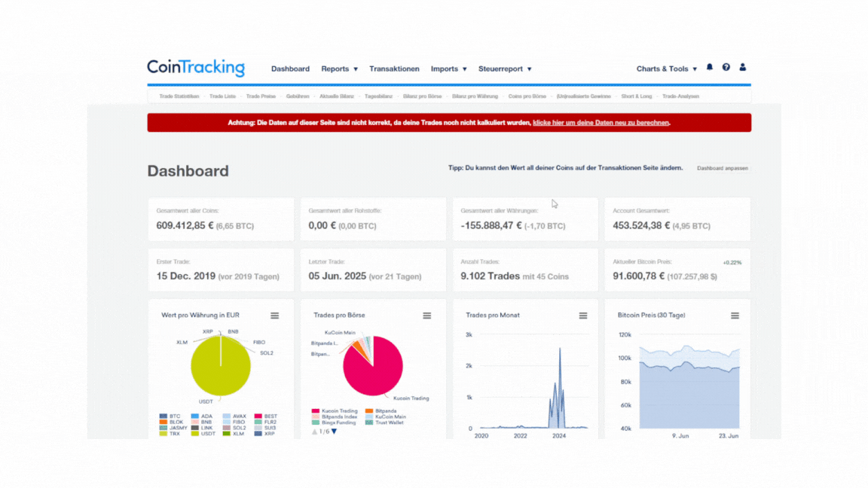The image size is (868, 488).
Task: Go to next legend page arrow
Action: [334, 432]
